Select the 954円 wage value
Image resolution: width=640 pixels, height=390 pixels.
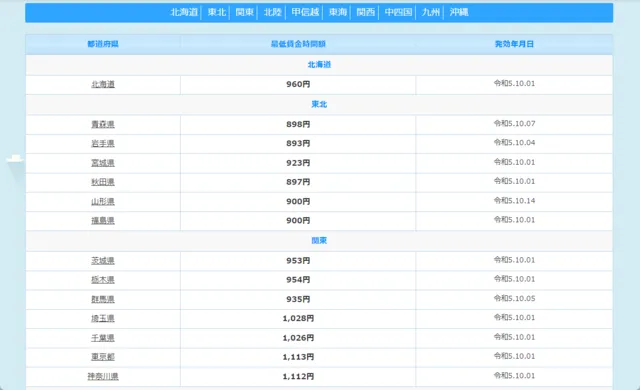(x=298, y=280)
